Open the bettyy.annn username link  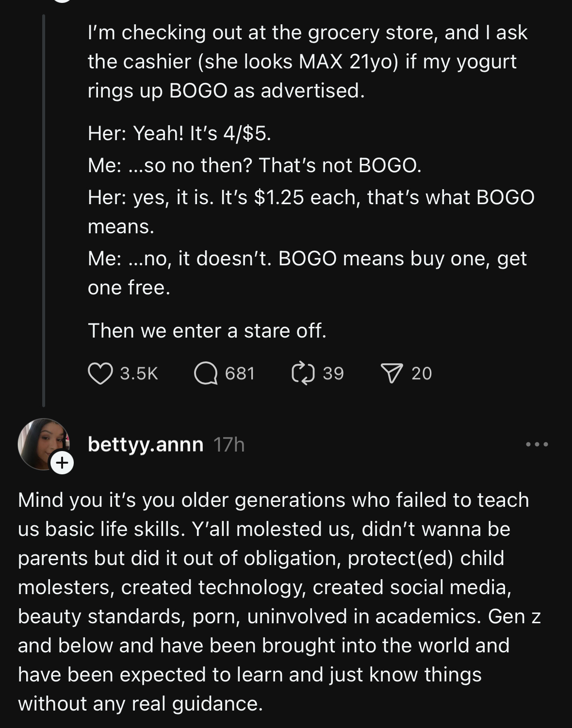point(146,444)
